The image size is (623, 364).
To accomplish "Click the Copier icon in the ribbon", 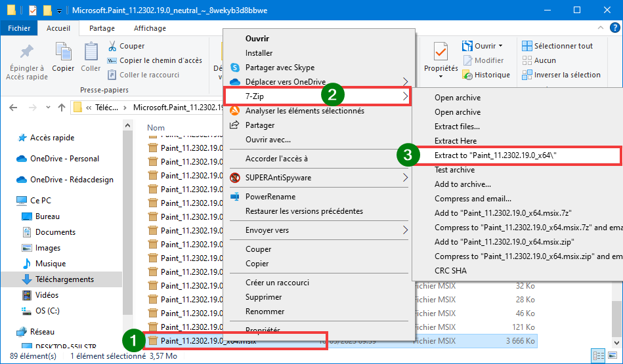I will coord(63,52).
